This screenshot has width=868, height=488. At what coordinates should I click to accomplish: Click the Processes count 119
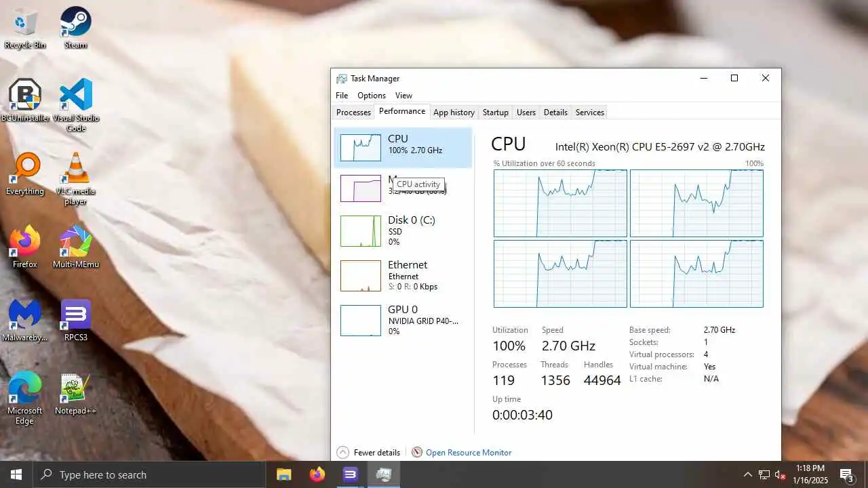(503, 381)
